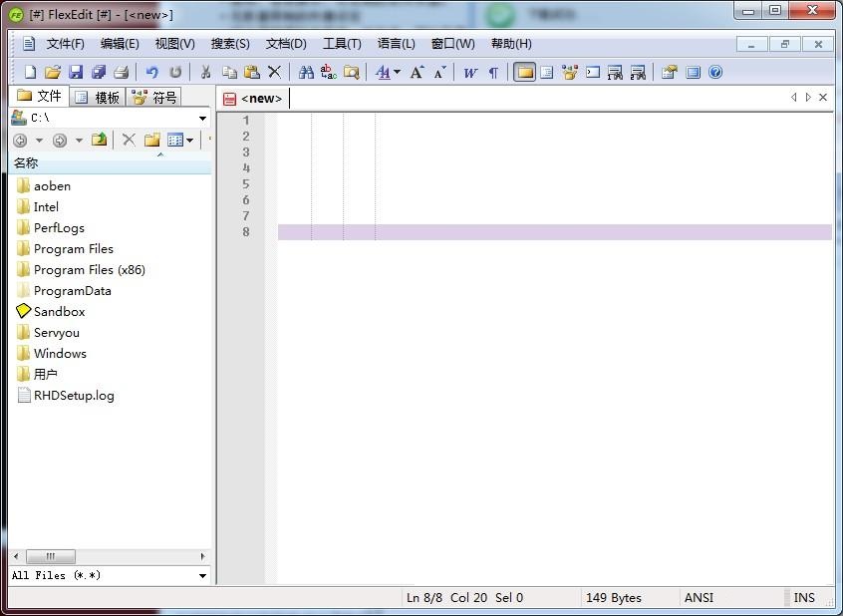The width and height of the screenshot is (843, 616).
Task: Open the All Files (*.*) filter dropdown
Action: pos(202,575)
